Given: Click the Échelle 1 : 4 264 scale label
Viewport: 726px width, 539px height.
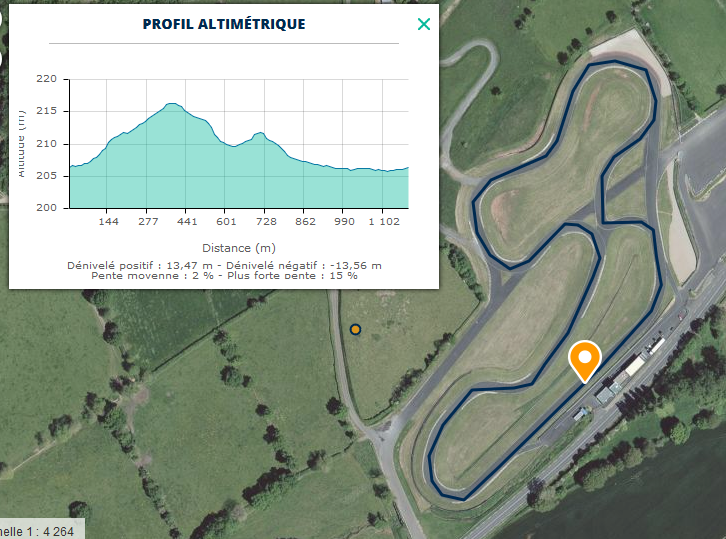Looking at the screenshot, I should [38, 530].
